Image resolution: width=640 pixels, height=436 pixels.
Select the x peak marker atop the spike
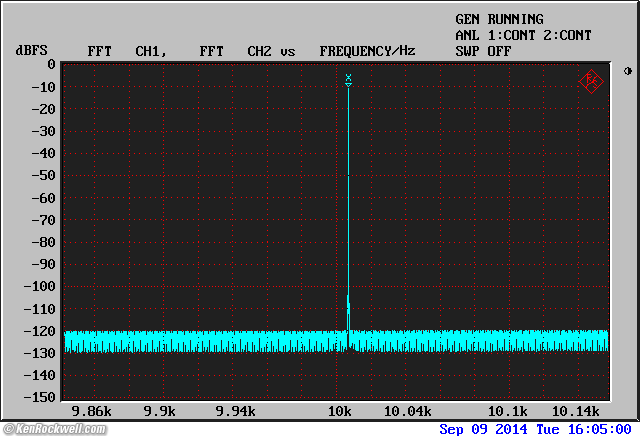pyautogui.click(x=348, y=77)
